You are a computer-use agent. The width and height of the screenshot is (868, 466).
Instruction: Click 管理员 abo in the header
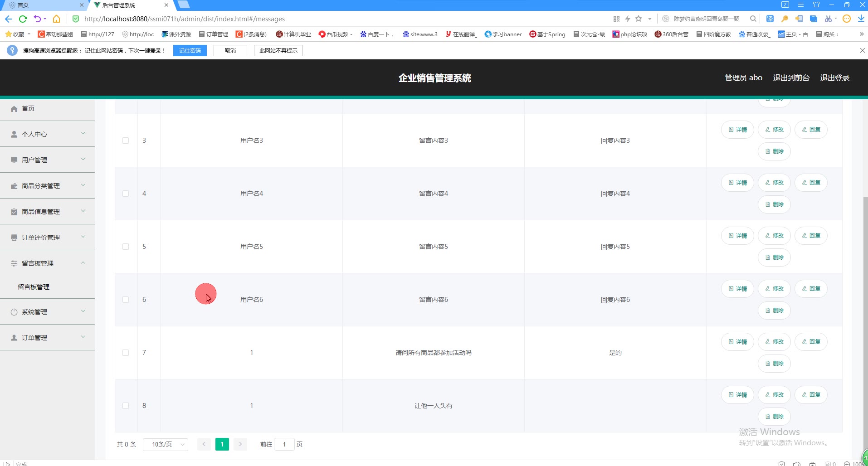(743, 78)
